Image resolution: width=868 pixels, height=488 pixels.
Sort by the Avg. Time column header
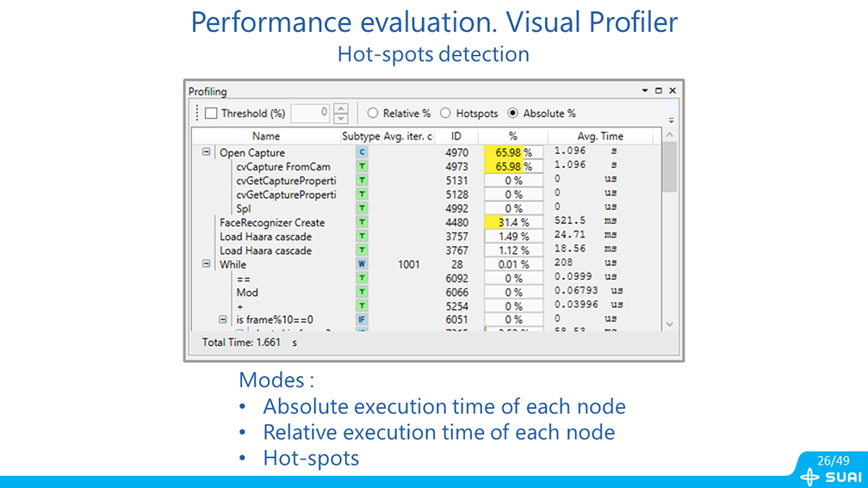point(600,136)
